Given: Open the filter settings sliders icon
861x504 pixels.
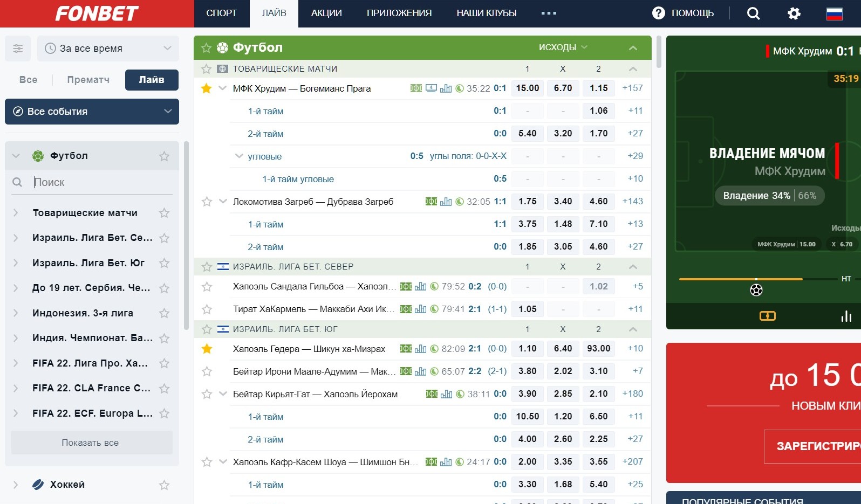Looking at the screenshot, I should [x=18, y=49].
